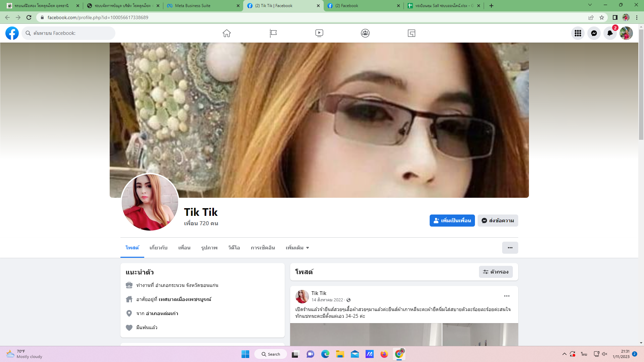Viewport: 644px width, 362px height.
Task: Open the Groups icon in top navigation
Action: point(365,33)
